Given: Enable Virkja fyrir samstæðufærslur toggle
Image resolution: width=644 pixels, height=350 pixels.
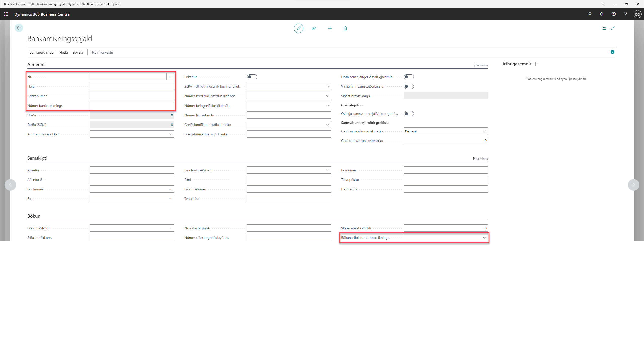Looking at the screenshot, I should (x=409, y=86).
